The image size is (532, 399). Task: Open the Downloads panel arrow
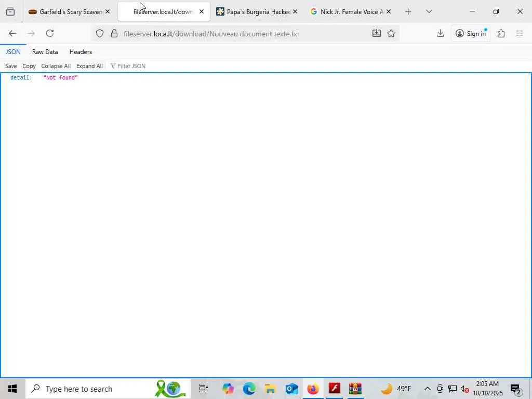coord(440,33)
